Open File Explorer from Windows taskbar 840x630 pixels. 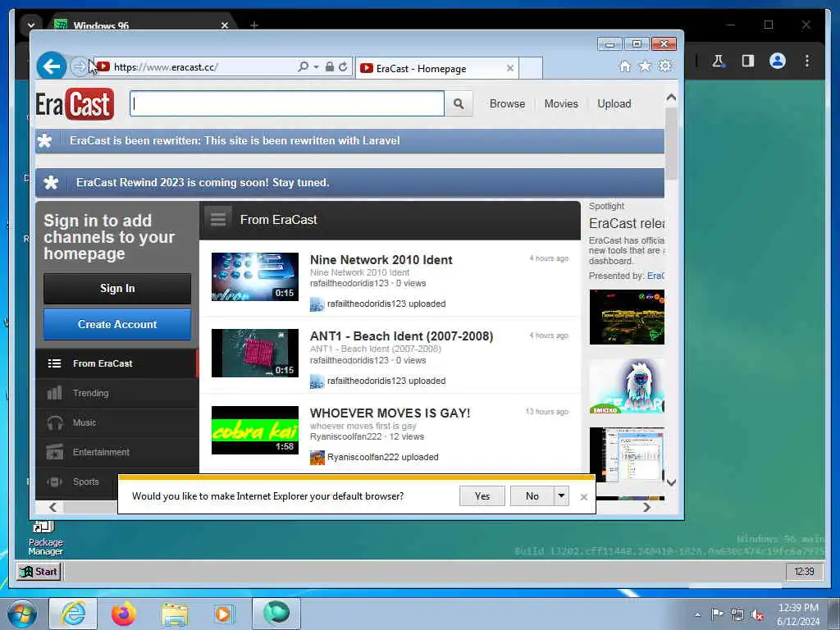pos(175,614)
